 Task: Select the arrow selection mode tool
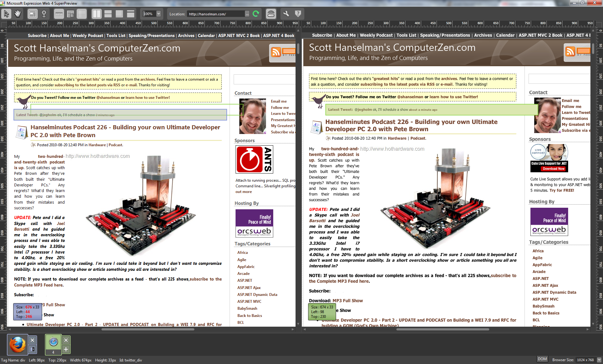(x=6, y=14)
